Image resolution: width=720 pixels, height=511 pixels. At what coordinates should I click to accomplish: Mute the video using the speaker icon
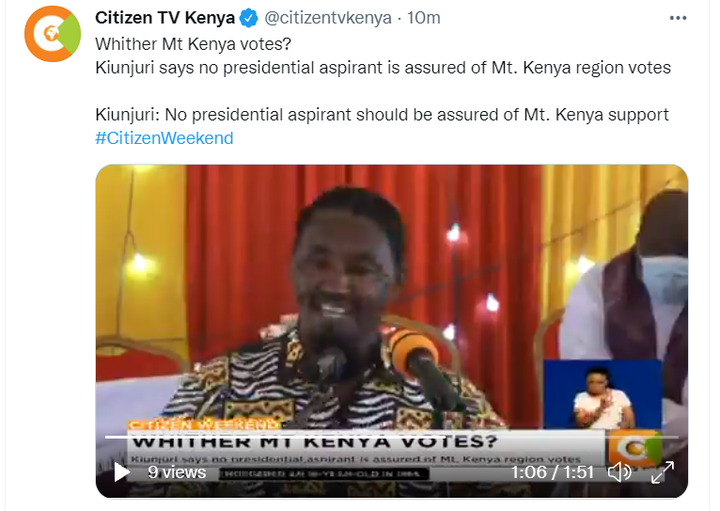(x=619, y=472)
